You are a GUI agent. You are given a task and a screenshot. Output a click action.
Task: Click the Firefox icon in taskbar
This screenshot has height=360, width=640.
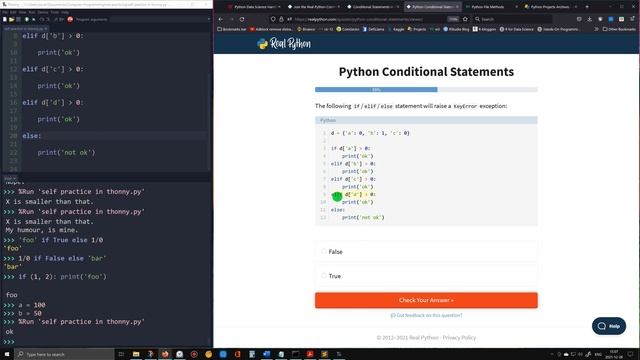(165, 354)
